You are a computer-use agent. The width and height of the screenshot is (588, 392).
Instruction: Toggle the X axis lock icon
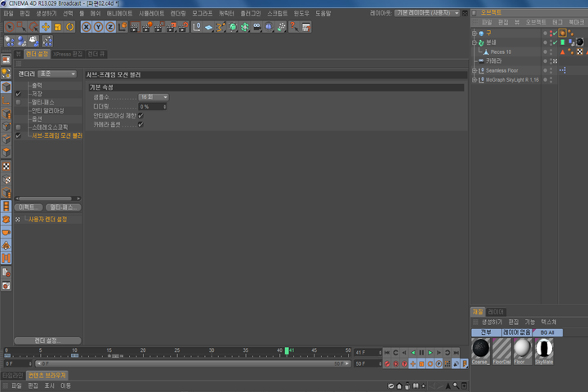87,27
